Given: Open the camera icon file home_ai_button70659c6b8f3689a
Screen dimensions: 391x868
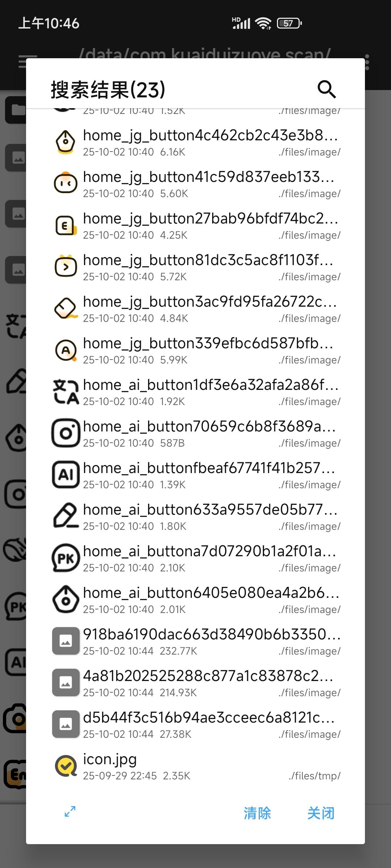Looking at the screenshot, I should pyautogui.click(x=195, y=433).
